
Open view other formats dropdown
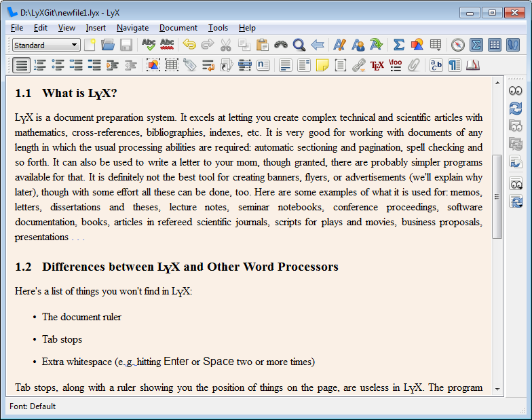(516, 185)
